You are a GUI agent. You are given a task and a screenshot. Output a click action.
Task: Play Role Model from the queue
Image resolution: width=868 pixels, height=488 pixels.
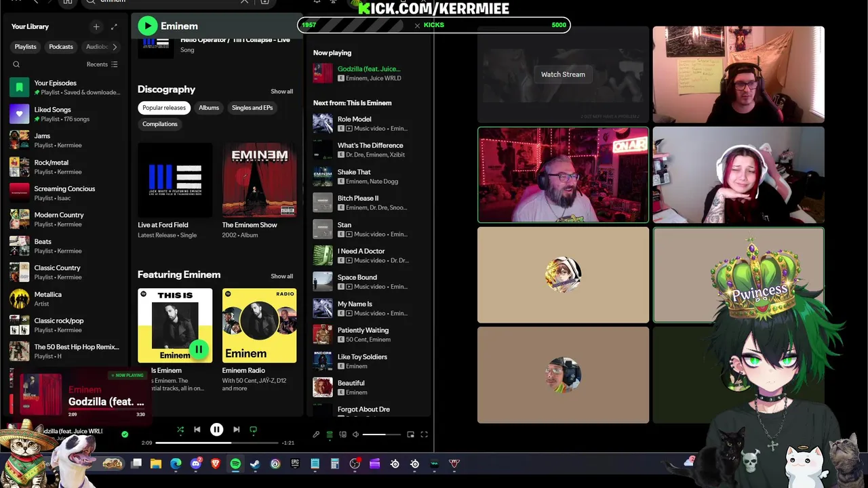point(369,123)
